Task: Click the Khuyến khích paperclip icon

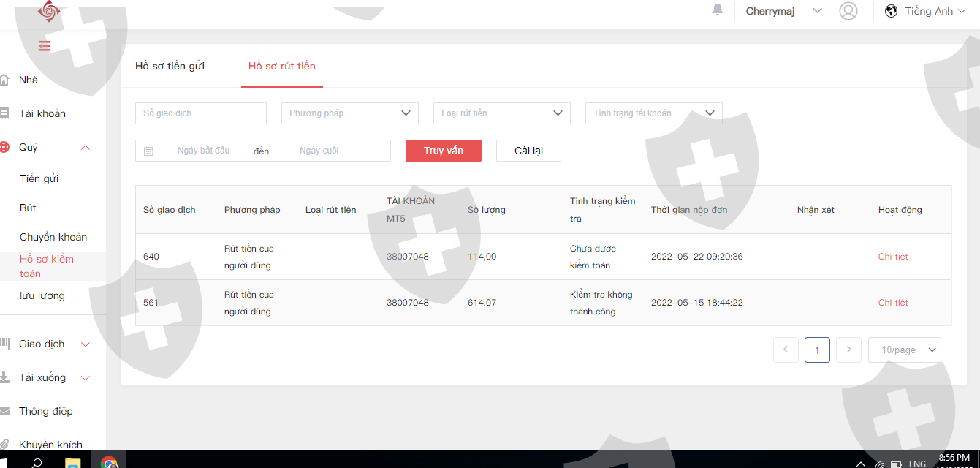Action: coord(4,444)
